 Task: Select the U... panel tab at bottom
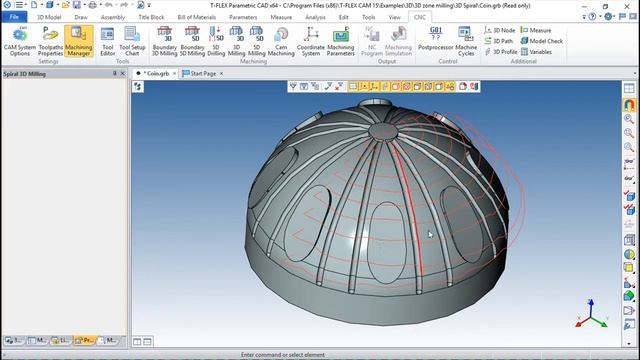tap(60, 340)
